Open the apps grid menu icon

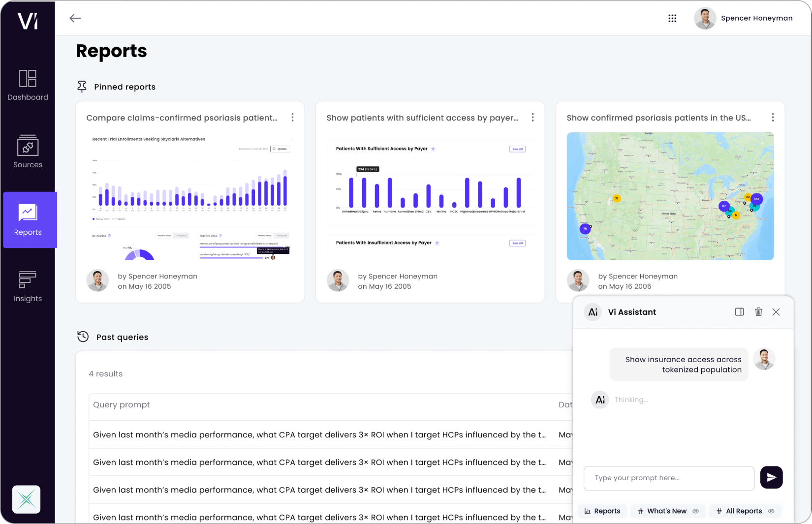[x=672, y=18]
